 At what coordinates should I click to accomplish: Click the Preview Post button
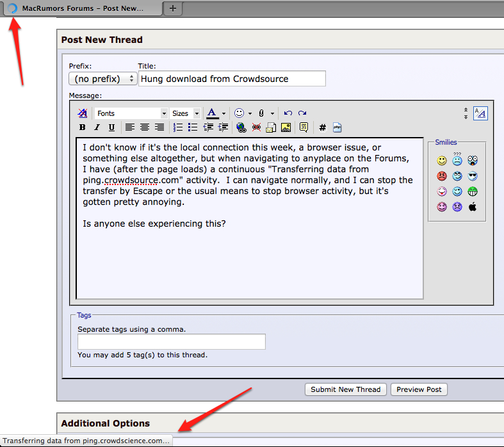(x=419, y=389)
